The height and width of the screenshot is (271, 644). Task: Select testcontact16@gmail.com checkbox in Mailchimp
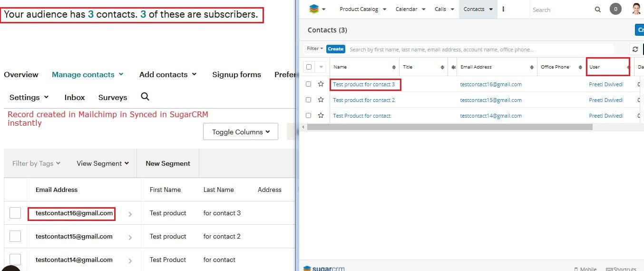pos(15,213)
